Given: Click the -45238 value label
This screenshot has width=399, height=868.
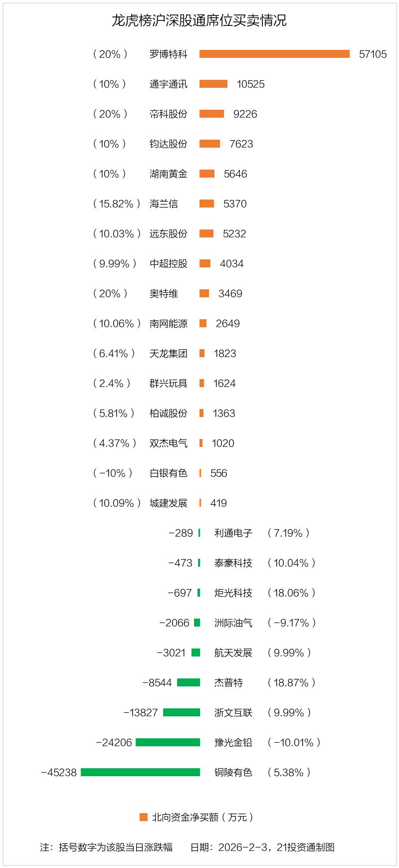Looking at the screenshot, I should (x=59, y=772).
